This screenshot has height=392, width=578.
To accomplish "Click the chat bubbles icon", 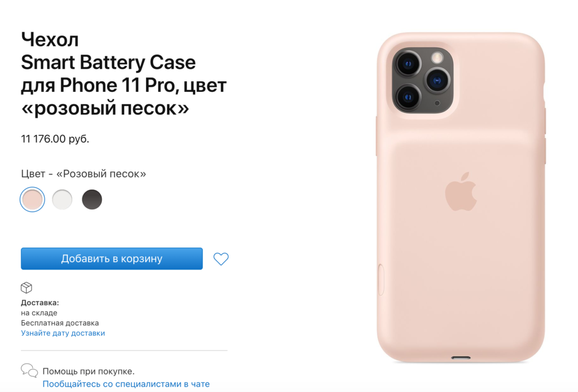I will tap(29, 371).
